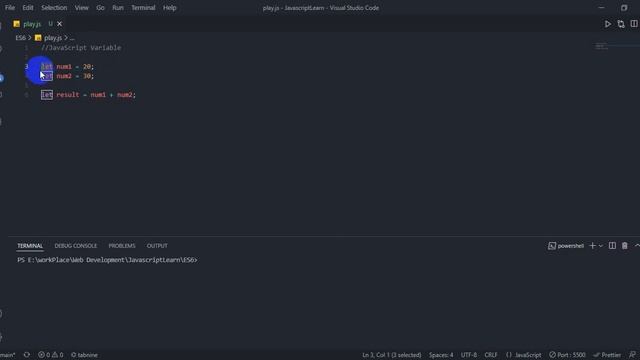Image resolution: width=640 pixels, height=360 pixels.
Task: Select the play.js editor tab
Action: pos(32,24)
